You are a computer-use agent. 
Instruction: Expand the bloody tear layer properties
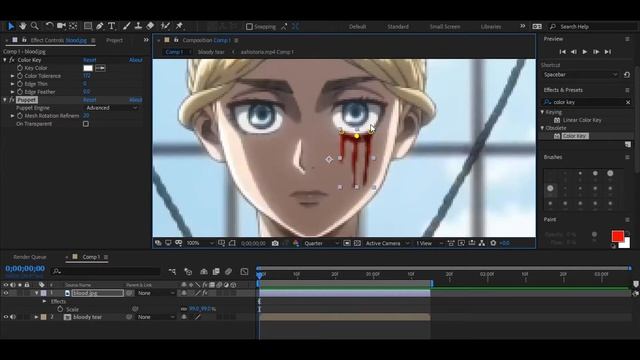coord(36,317)
